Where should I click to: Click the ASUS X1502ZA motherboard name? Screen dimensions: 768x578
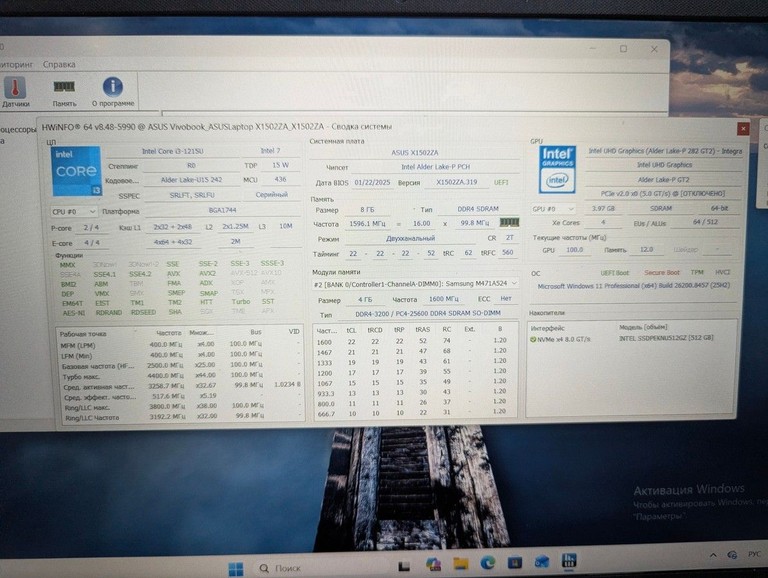tap(414, 153)
